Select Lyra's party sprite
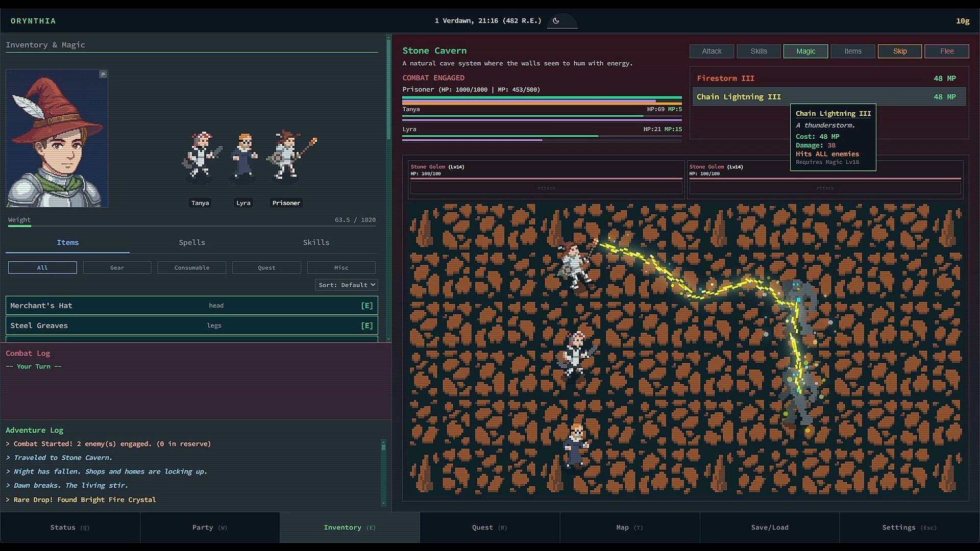This screenshot has height=551, width=980. [x=243, y=156]
